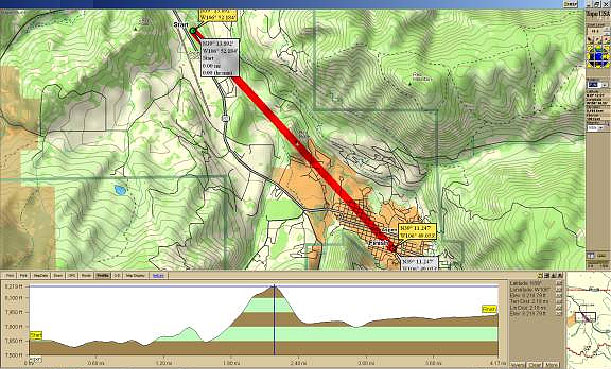Open the Map Display tab

tap(135, 275)
